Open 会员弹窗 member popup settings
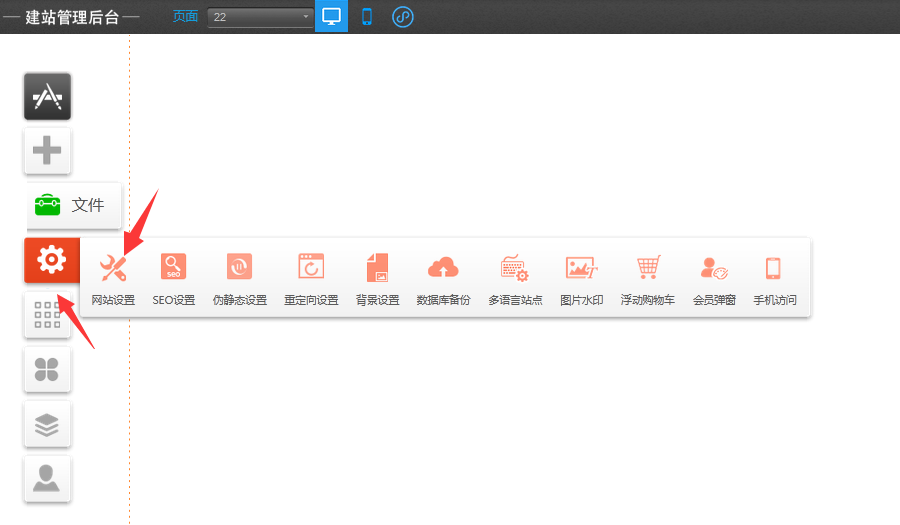The image size is (900, 525). pos(714,277)
